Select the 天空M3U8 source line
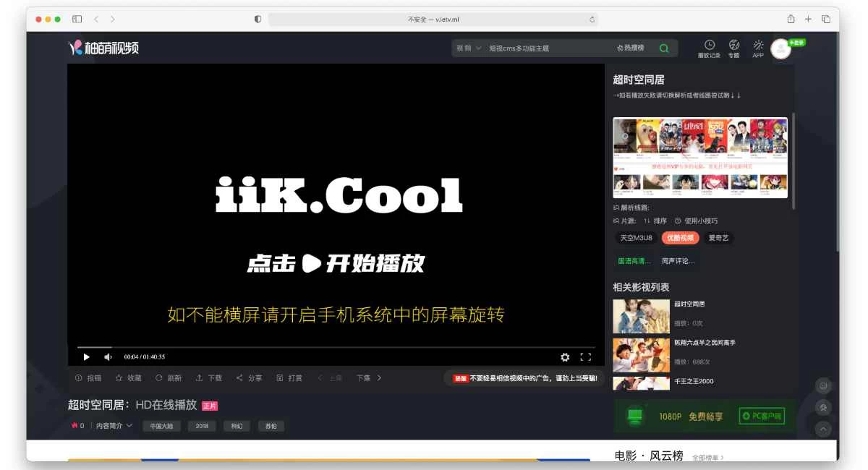Image resolution: width=868 pixels, height=470 pixels. click(x=636, y=238)
